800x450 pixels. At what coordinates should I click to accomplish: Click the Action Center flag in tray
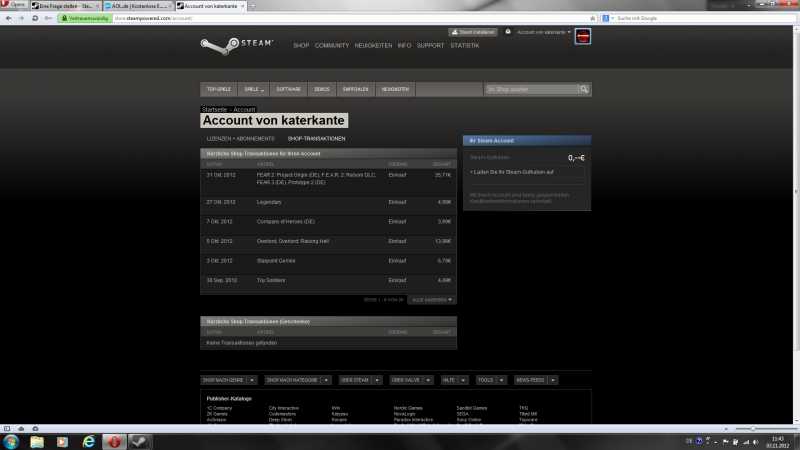[726, 442]
